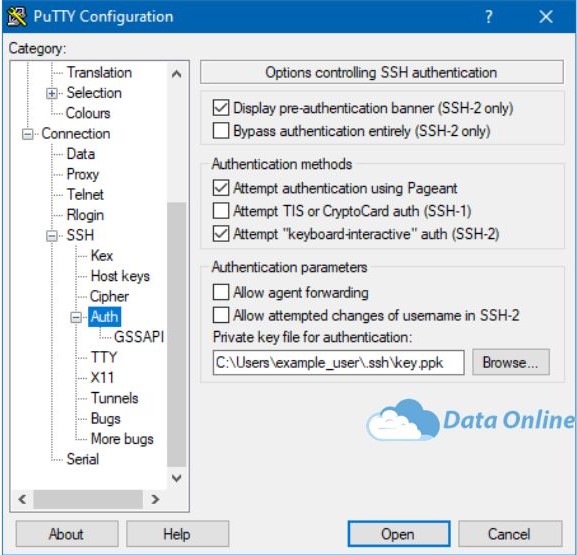Select Connection category
The image size is (577, 555).
pyautogui.click(x=76, y=134)
